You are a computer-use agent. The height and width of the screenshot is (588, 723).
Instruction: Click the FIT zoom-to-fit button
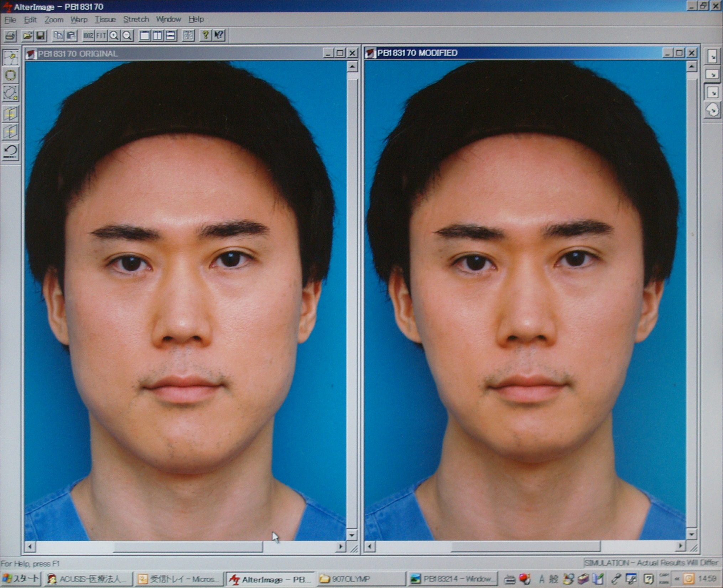point(101,35)
